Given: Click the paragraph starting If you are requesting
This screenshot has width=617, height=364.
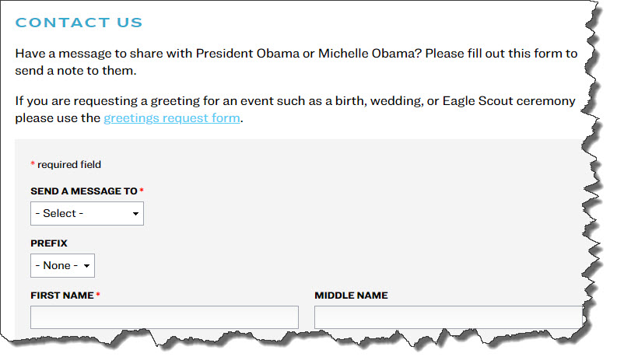Looking at the screenshot, I should coord(294,110).
